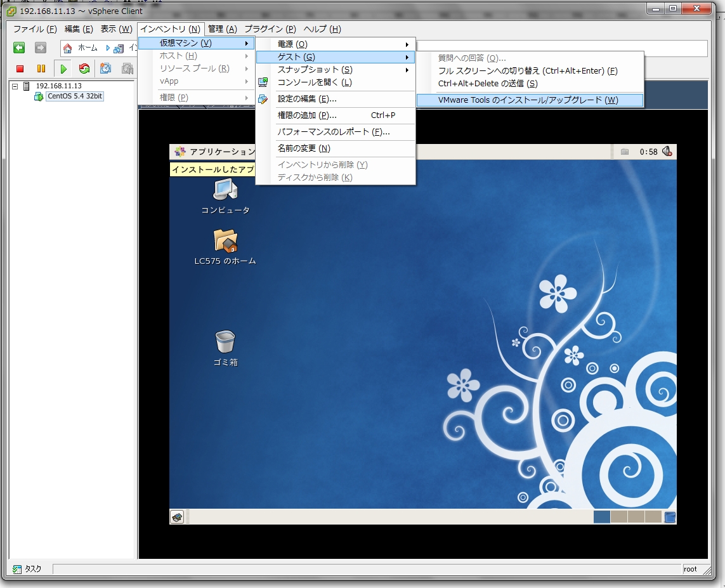Viewport: 725px width, 588px height.
Task: Select Open Console (コンソールを開く) menu item
Action: tap(336, 82)
